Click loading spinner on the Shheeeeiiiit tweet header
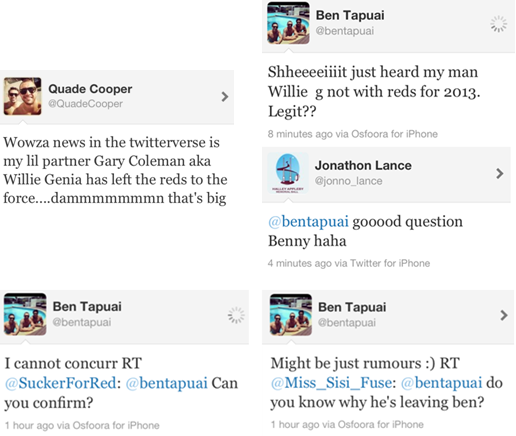 [499, 24]
